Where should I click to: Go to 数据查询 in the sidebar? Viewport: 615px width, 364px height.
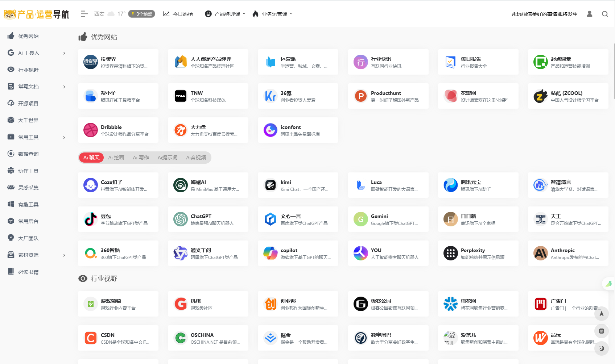pyautogui.click(x=28, y=154)
